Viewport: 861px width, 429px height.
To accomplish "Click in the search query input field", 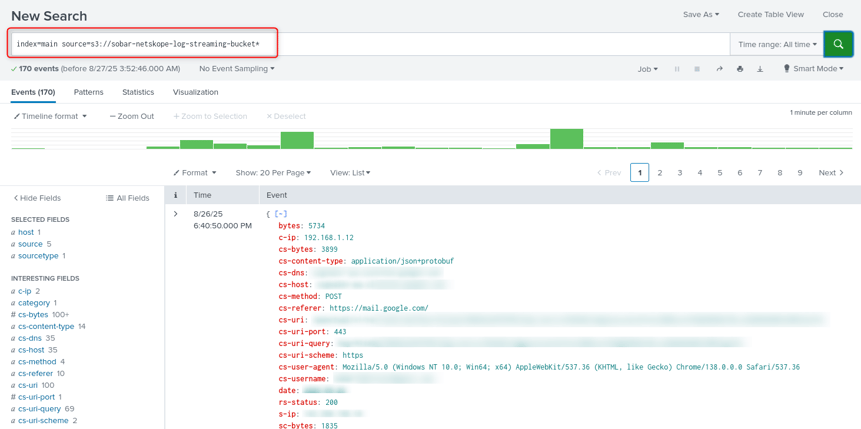I will 371,44.
